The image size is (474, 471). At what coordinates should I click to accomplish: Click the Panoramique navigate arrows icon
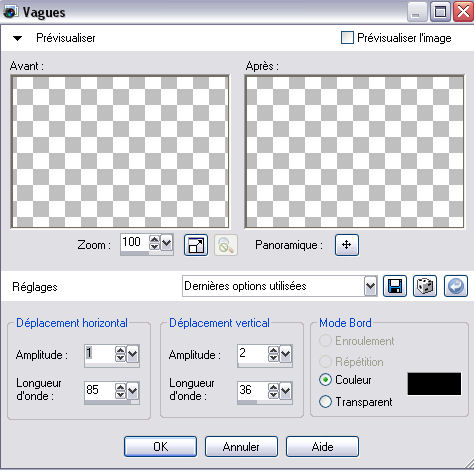point(347,245)
